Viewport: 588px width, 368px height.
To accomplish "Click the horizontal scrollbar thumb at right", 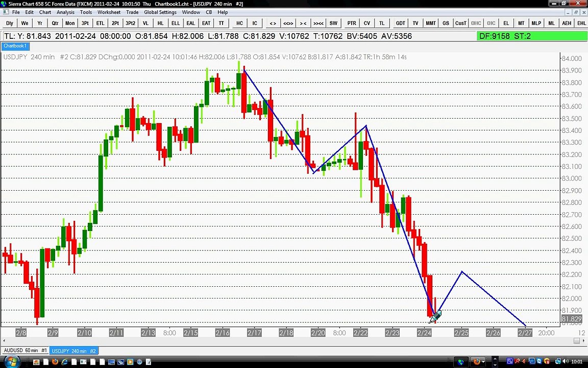I will pyautogui.click(x=577, y=340).
